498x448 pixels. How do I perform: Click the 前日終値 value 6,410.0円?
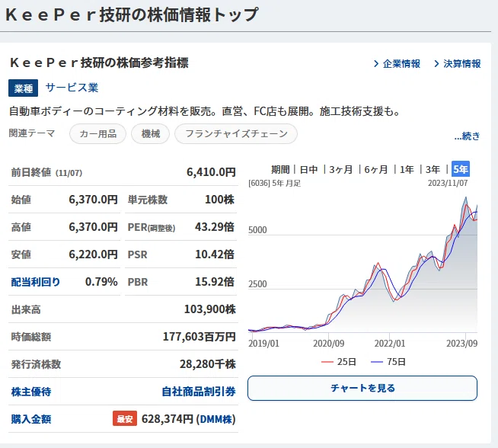(211, 172)
